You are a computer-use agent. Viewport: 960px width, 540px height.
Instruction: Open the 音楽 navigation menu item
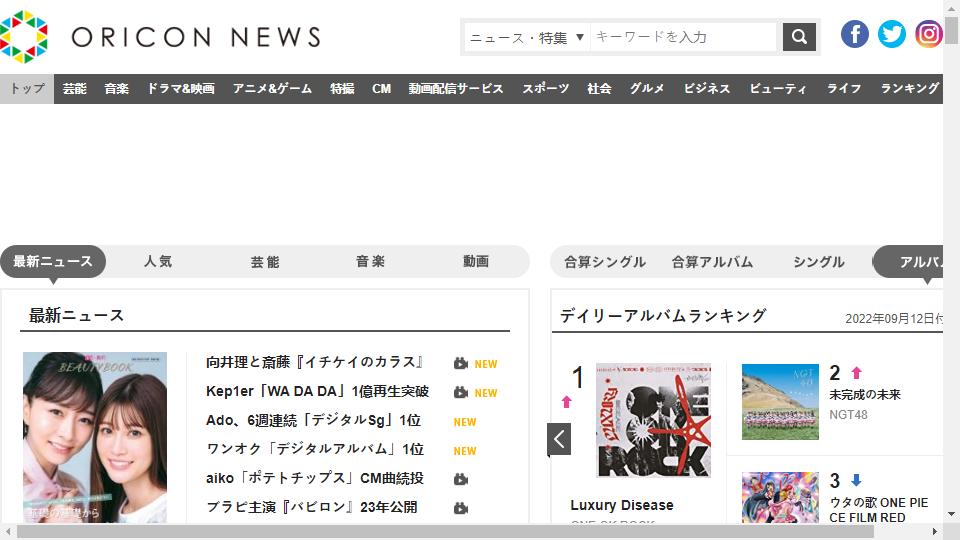[116, 89]
